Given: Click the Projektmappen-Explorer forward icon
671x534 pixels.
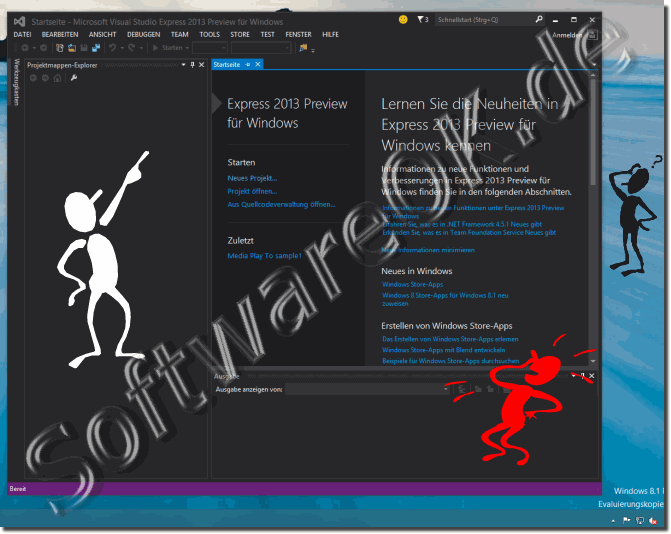Looking at the screenshot, I should point(45,78).
